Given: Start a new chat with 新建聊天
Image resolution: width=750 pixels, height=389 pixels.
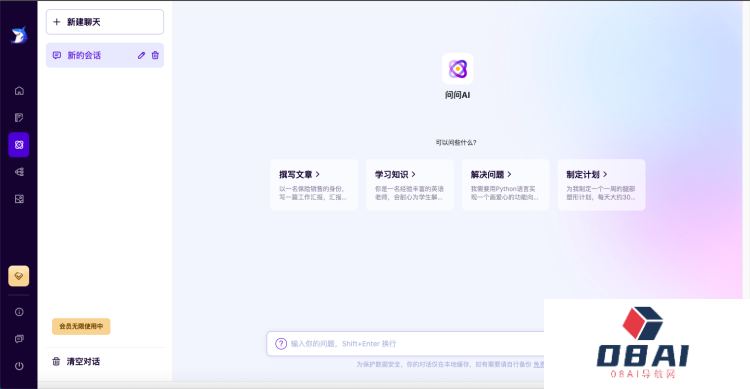Looking at the screenshot, I should (105, 22).
